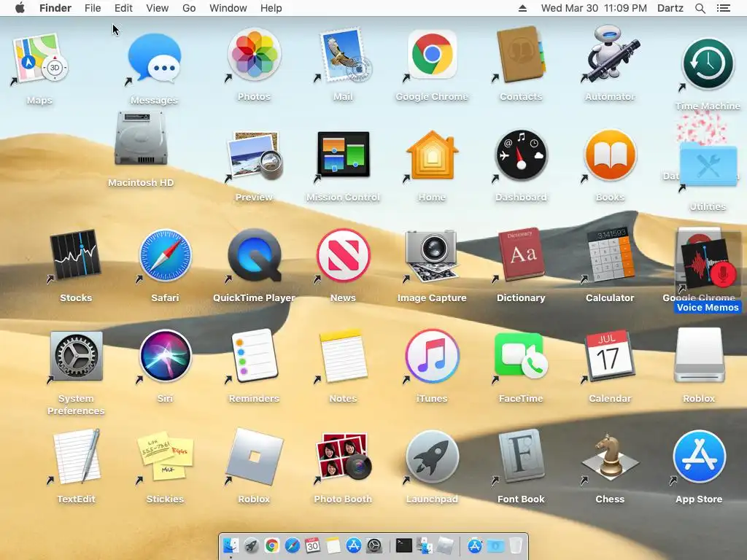
Task: Select the Messages desktop icon
Action: tap(155, 59)
